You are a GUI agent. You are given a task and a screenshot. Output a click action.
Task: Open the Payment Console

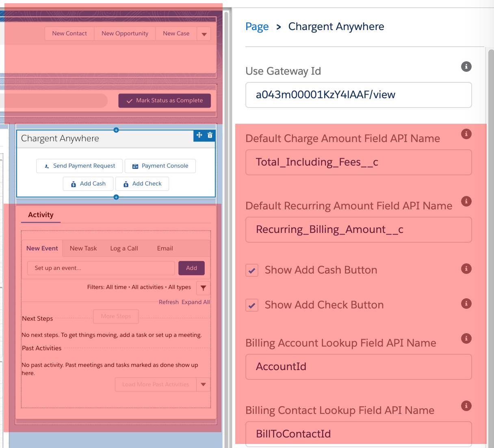pyautogui.click(x=160, y=166)
